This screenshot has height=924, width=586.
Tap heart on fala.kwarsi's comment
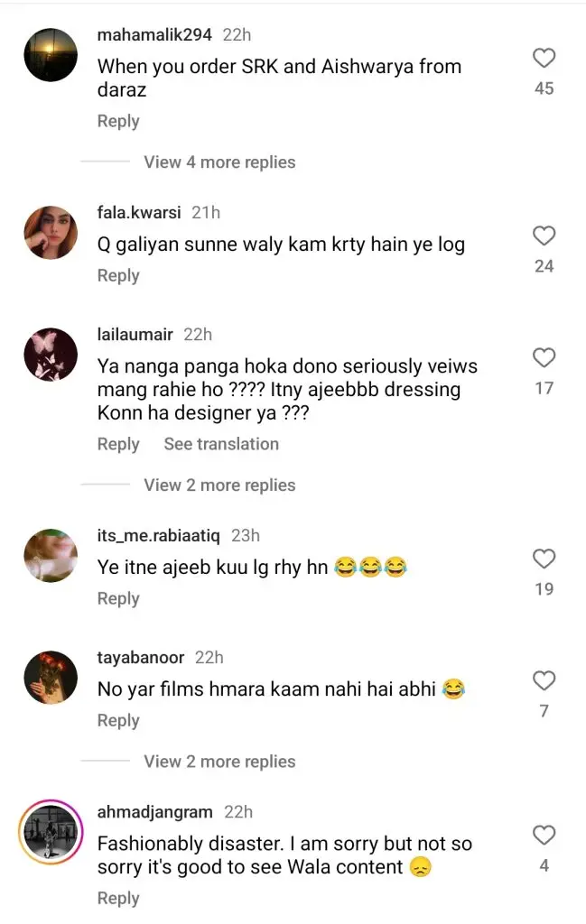[544, 236]
